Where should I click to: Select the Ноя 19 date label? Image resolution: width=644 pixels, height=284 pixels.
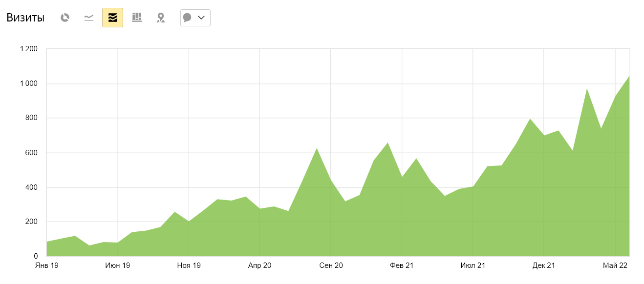tap(189, 265)
